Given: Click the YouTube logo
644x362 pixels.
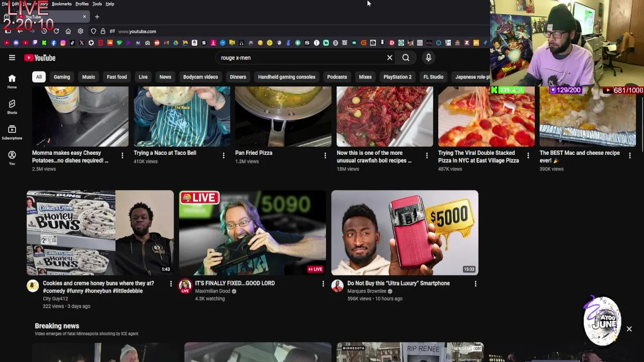Looking at the screenshot, I should pyautogui.click(x=40, y=58).
